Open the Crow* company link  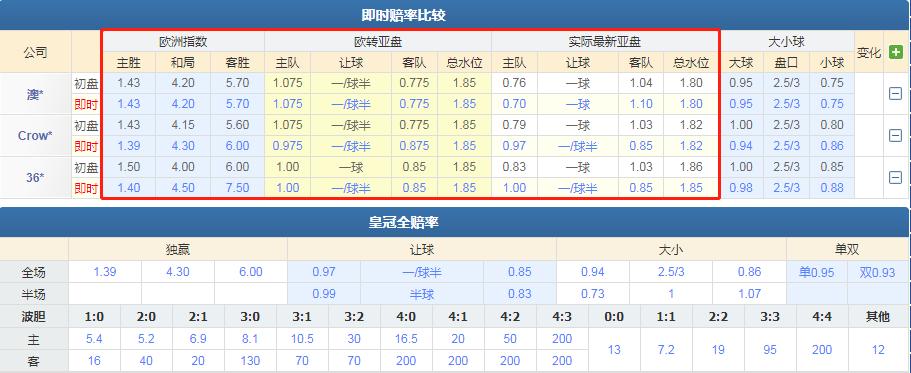click(x=35, y=136)
